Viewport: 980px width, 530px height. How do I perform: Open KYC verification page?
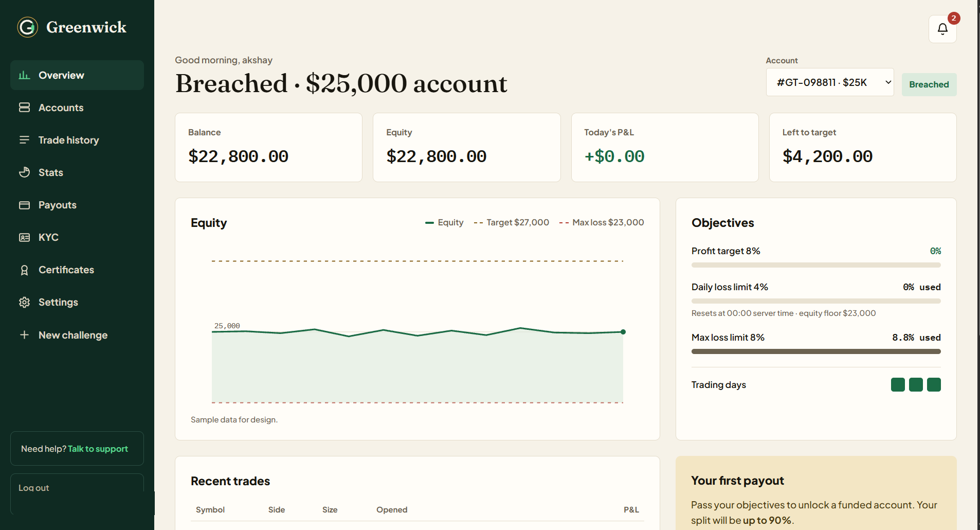pyautogui.click(x=77, y=237)
